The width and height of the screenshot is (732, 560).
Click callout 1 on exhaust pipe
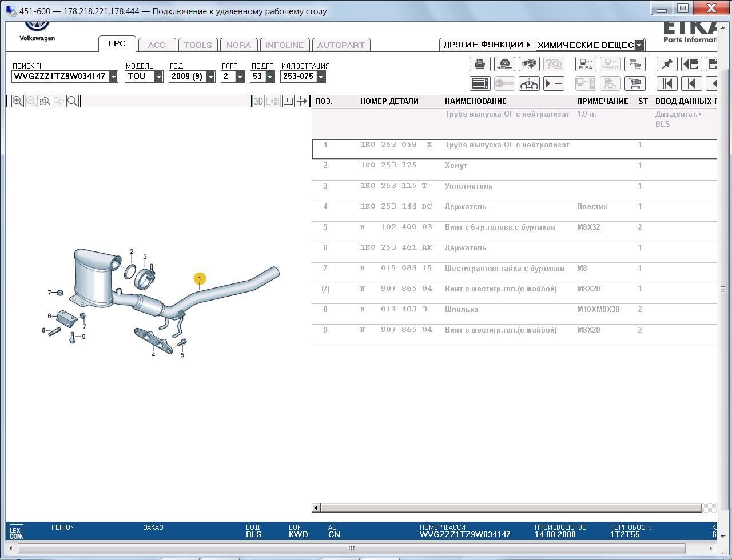tap(199, 279)
